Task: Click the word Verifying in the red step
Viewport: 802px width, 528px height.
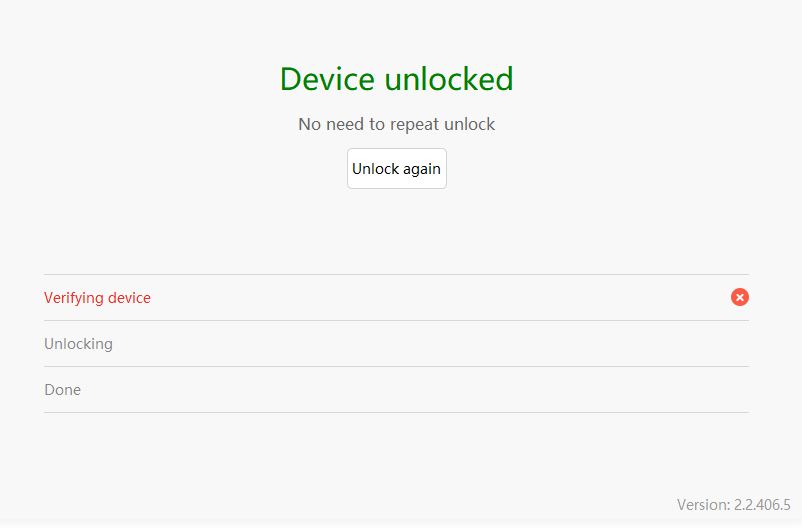Action: (74, 298)
